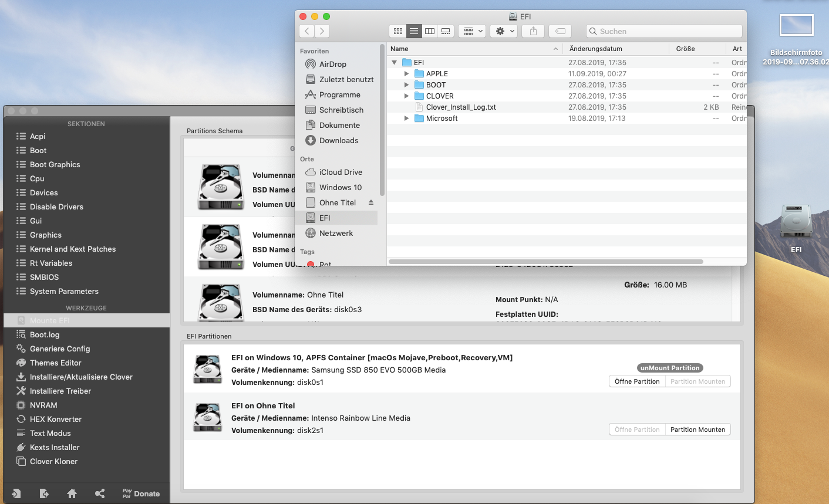Image resolution: width=829 pixels, height=504 pixels.
Task: Click the Finder horizontal scrollbar
Action: pyautogui.click(x=546, y=262)
